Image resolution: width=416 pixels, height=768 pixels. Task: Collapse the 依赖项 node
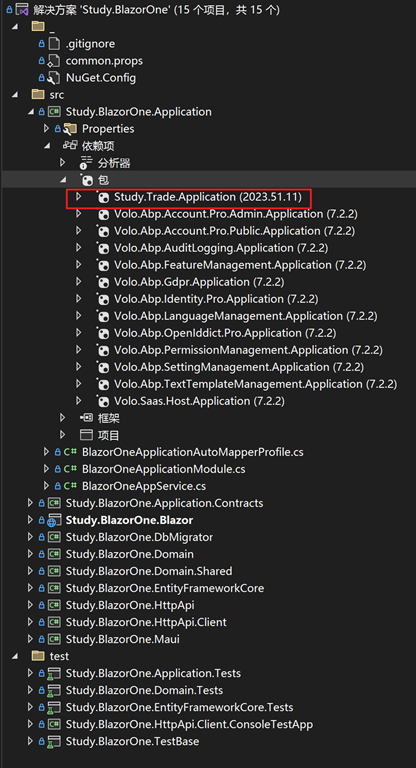48,146
